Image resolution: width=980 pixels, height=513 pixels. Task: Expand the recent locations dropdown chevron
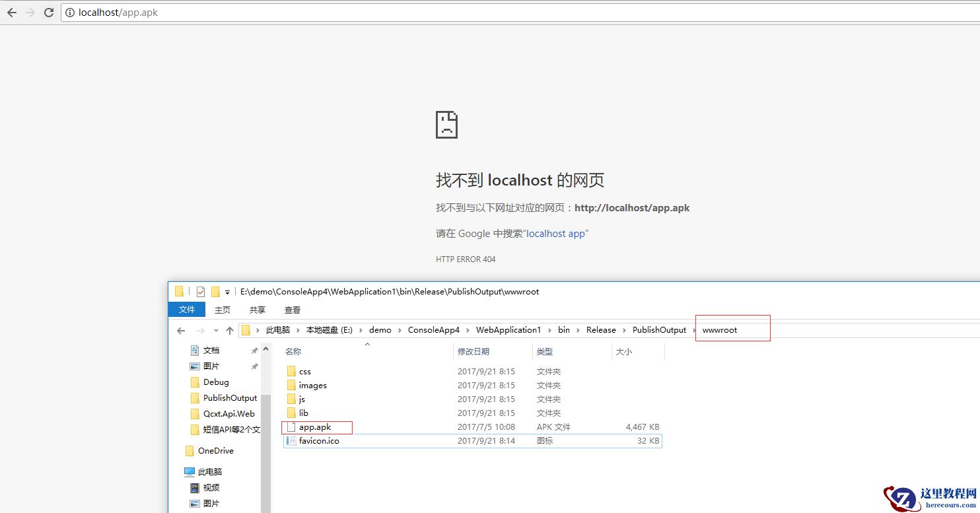(215, 330)
